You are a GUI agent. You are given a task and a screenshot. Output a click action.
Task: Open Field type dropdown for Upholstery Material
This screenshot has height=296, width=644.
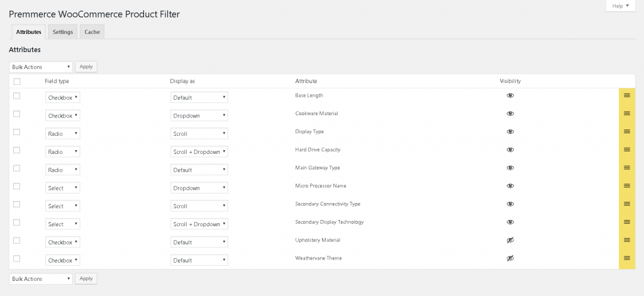62,242
